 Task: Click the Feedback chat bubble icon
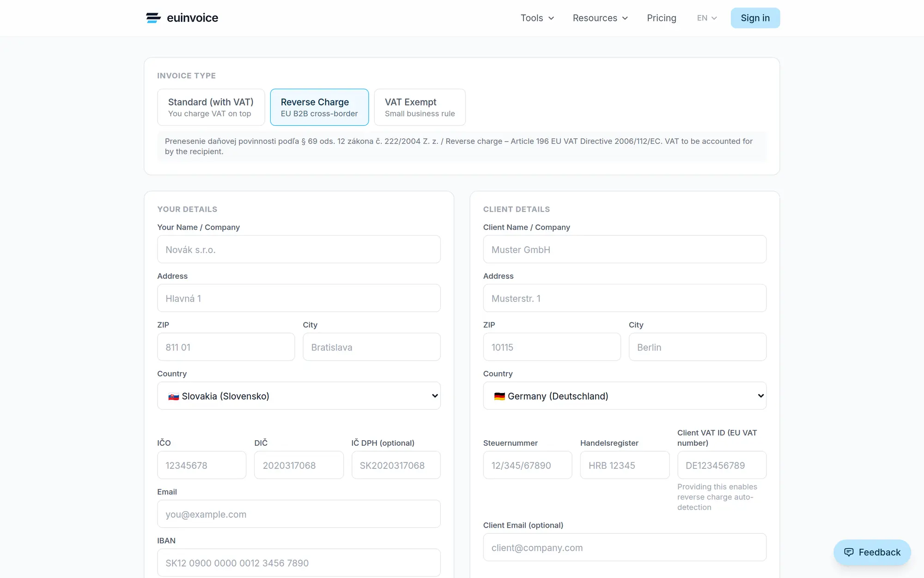click(849, 552)
